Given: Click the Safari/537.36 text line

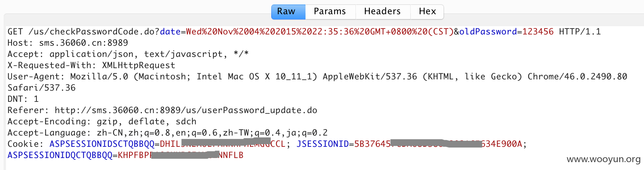Looking at the screenshot, I should point(42,88).
